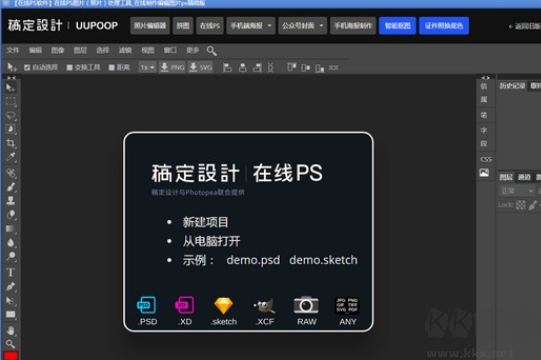This screenshot has height=360, width=541.
Task: Select the Zoom tool in left toolbar
Action: point(10,344)
